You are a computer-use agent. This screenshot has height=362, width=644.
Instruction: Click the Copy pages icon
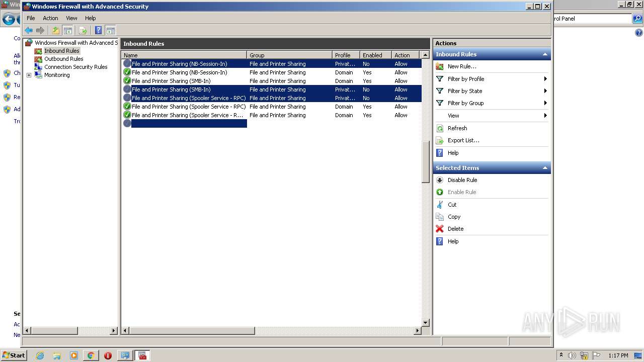[x=440, y=217]
